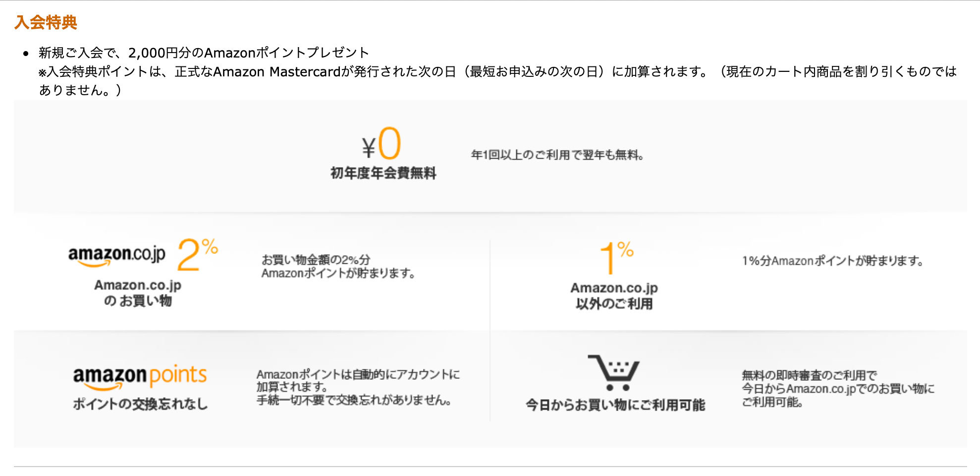Click the 初年度年会費無料 label

click(x=383, y=173)
